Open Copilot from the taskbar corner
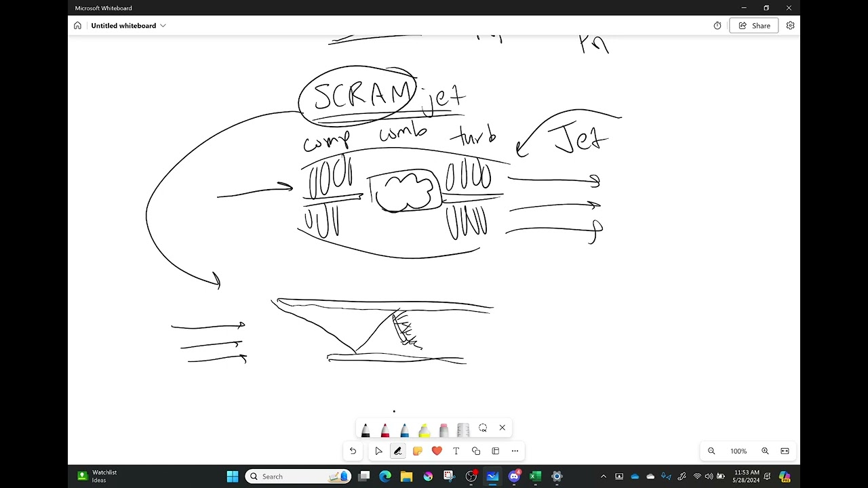The image size is (868, 488). [x=785, y=476]
